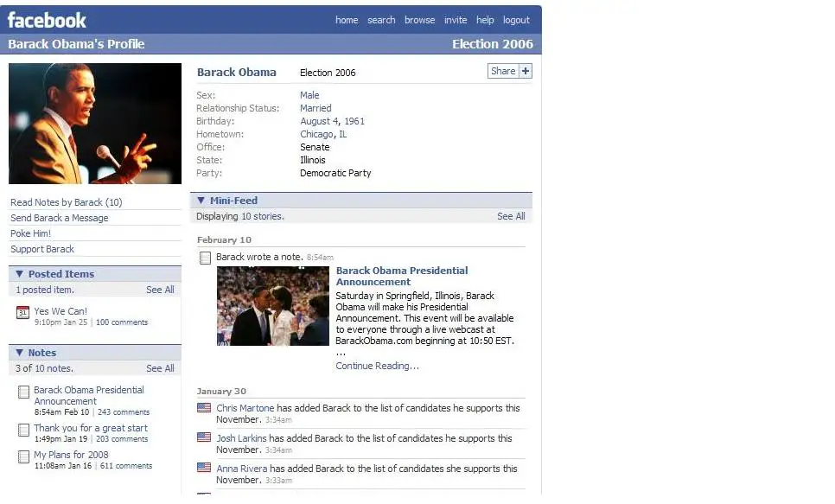Click Send Barack a Message
The height and width of the screenshot is (504, 835).
(59, 218)
